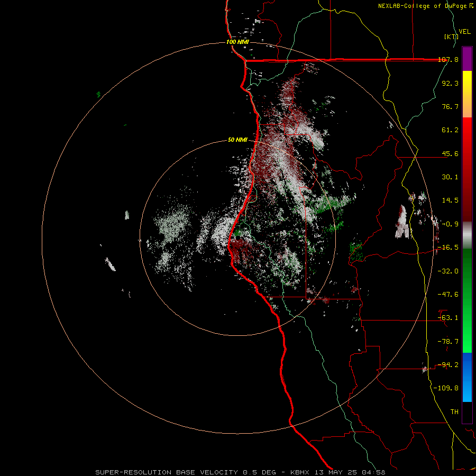Click the -78.7 legend value
This screenshot has width=476, height=476.
448,342
